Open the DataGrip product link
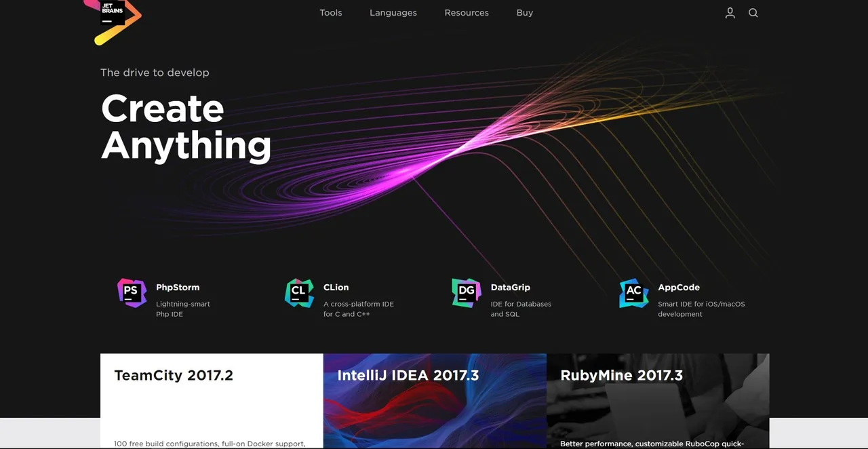This screenshot has height=449, width=868. tap(511, 288)
